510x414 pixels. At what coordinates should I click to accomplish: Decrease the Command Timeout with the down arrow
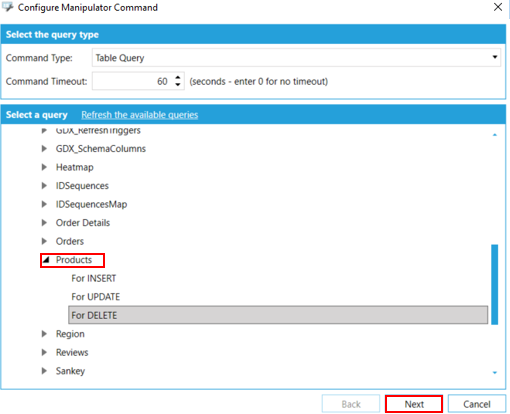[178, 85]
